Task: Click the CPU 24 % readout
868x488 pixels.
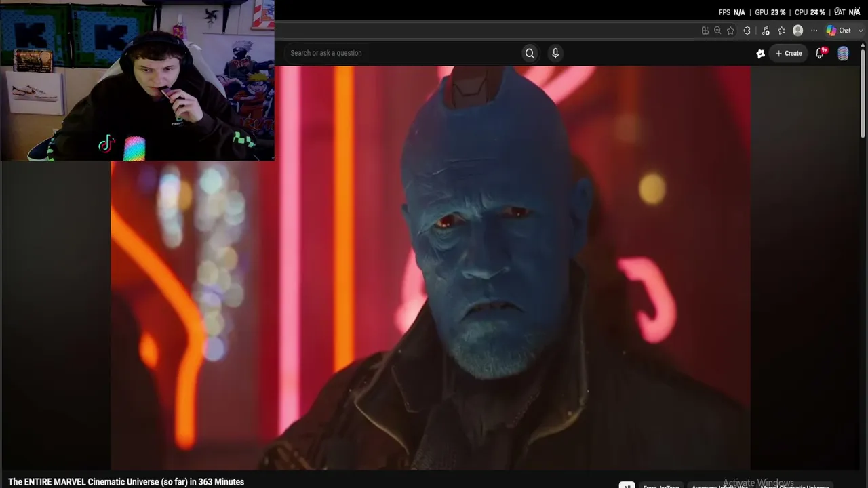Action: pyautogui.click(x=810, y=12)
